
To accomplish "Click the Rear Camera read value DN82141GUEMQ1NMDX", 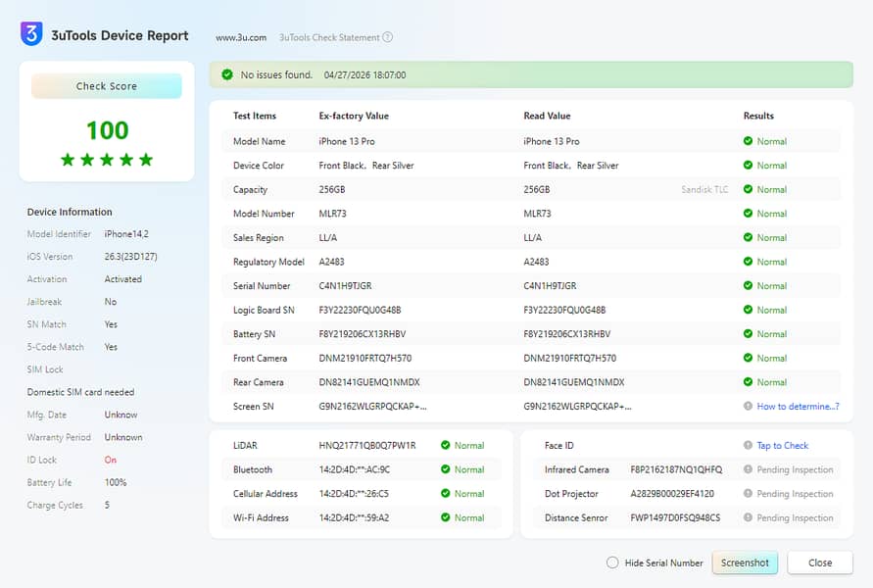I will [574, 381].
